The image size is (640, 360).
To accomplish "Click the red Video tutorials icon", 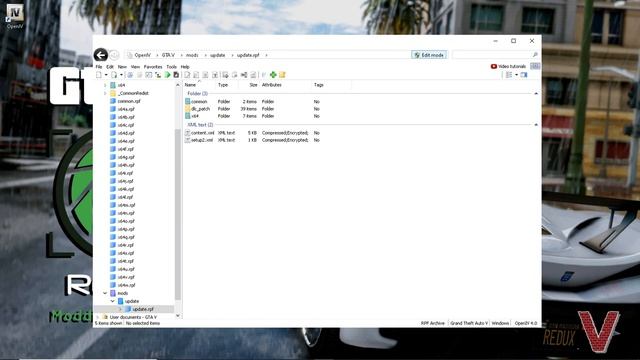I will (493, 66).
